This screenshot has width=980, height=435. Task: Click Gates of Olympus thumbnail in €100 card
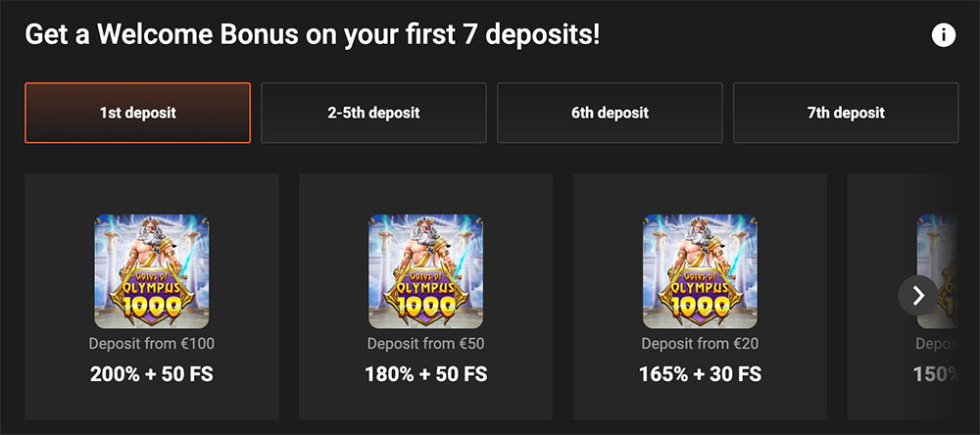click(152, 271)
